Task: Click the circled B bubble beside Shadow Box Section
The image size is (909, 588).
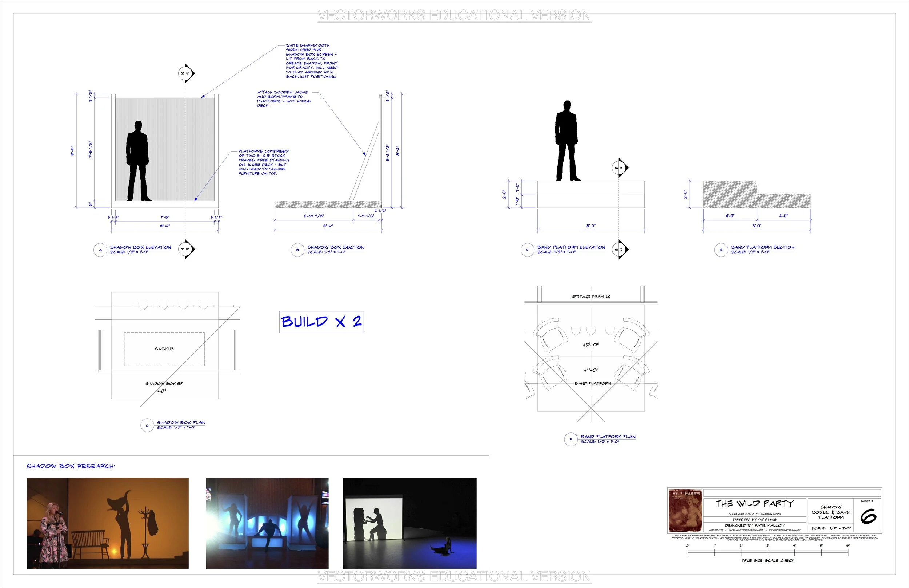Action: 297,250
